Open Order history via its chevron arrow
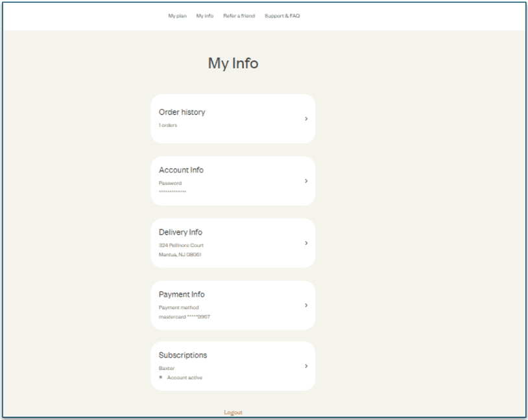This screenshot has width=528, height=420. pyautogui.click(x=306, y=118)
